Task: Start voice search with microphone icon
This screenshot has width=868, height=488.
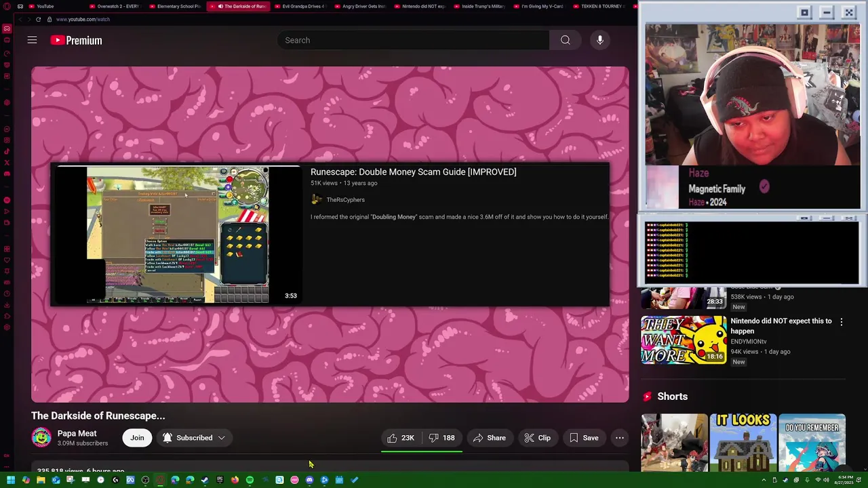Action: 600,40
